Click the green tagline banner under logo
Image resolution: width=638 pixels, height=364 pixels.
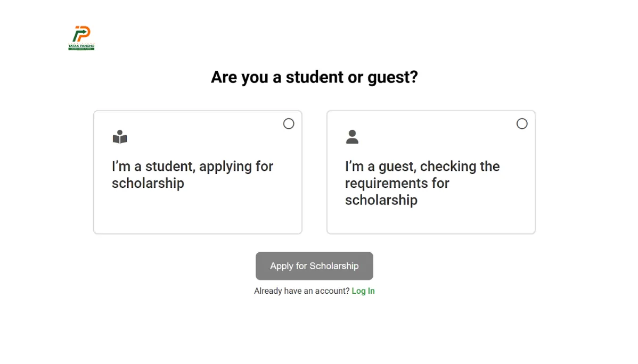point(81,49)
